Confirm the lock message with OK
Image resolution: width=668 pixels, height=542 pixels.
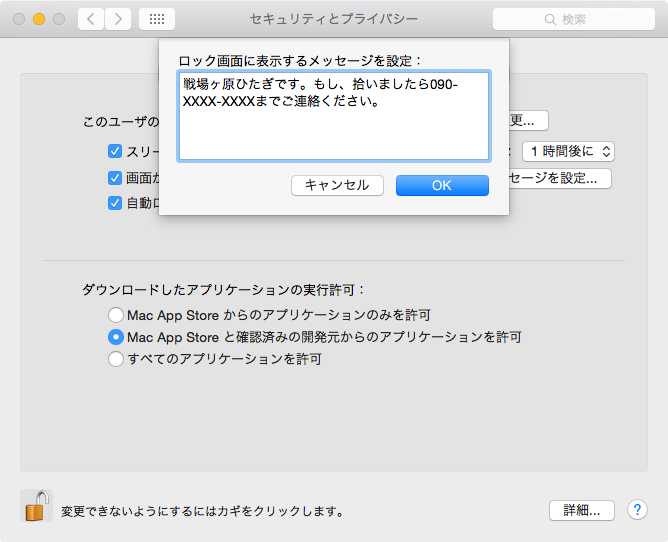[442, 185]
